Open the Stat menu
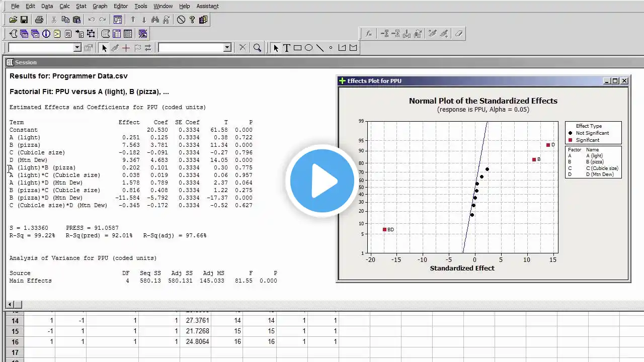Image resolution: width=644 pixels, height=362 pixels. 81,6
